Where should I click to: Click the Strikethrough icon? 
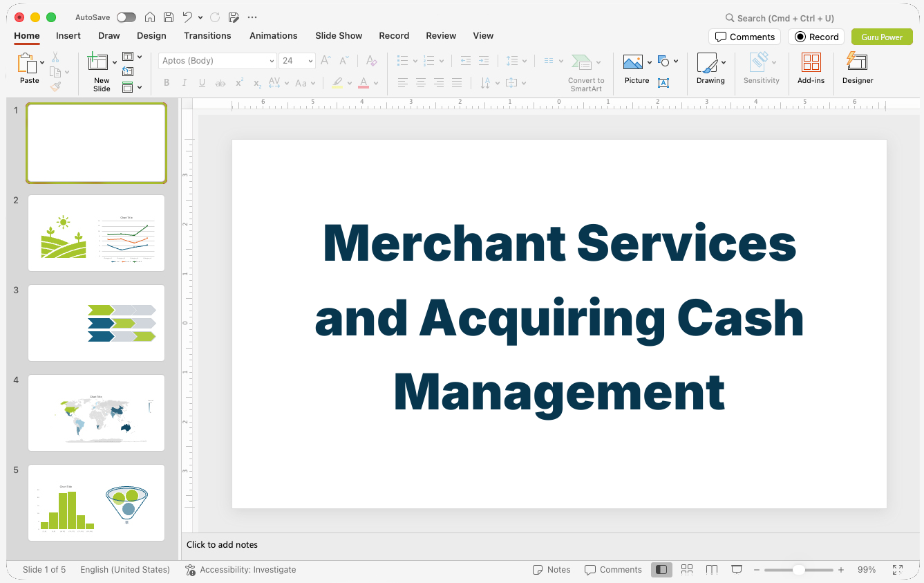[220, 83]
